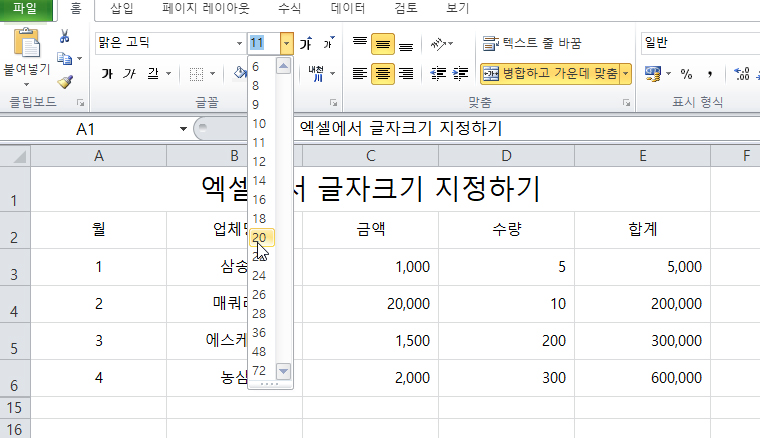
Task: Switch to the 수식 tab
Action: tap(289, 9)
